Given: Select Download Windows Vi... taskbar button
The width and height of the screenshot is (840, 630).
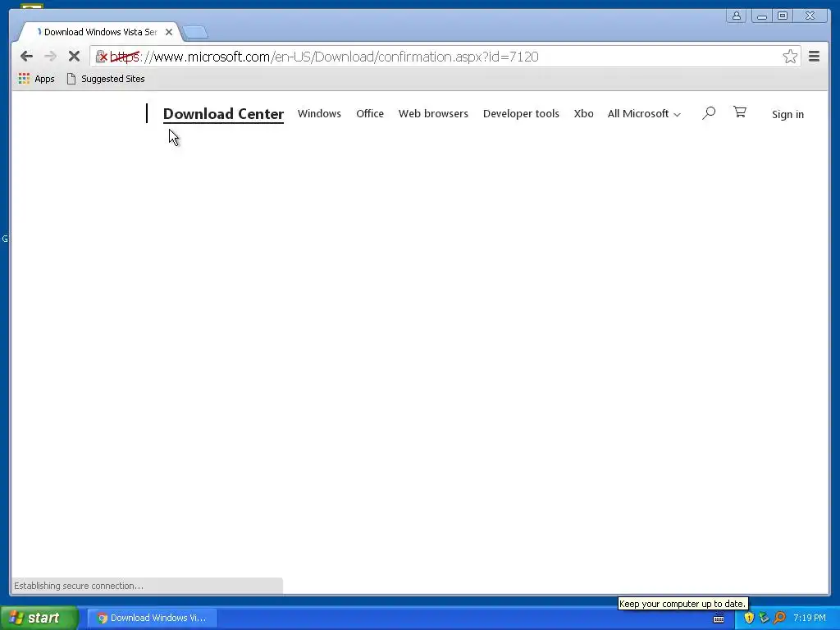Looking at the screenshot, I should [152, 618].
